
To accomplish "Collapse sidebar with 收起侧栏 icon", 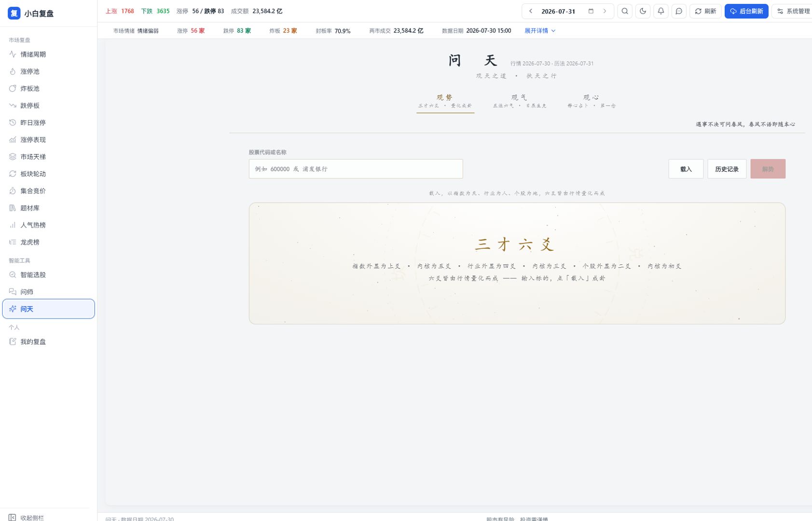I will (13, 517).
